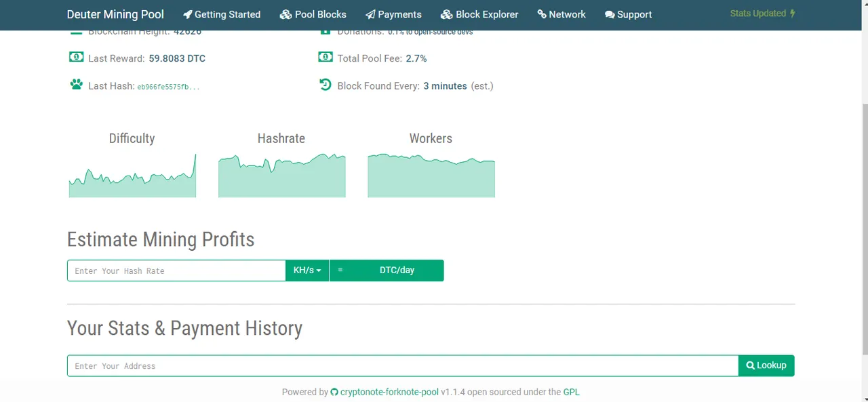The height and width of the screenshot is (402, 868).
Task: Click the chat bubbles Support icon
Action: pos(610,14)
